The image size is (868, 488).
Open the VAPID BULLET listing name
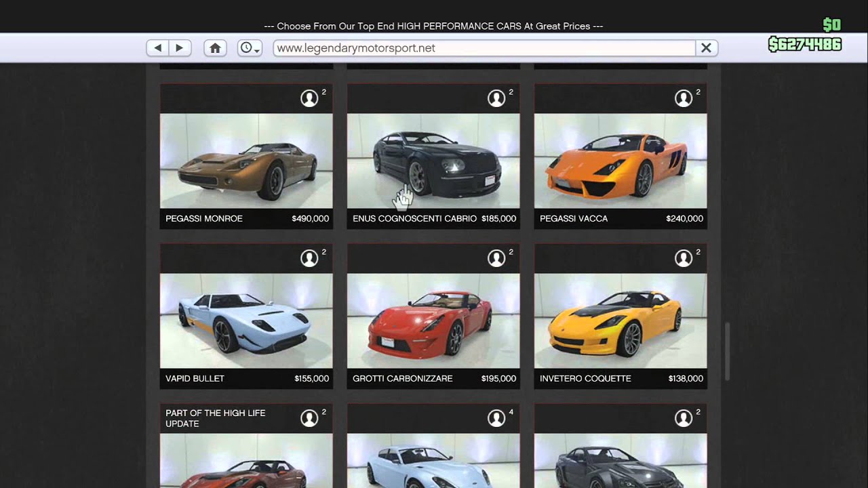click(x=195, y=379)
